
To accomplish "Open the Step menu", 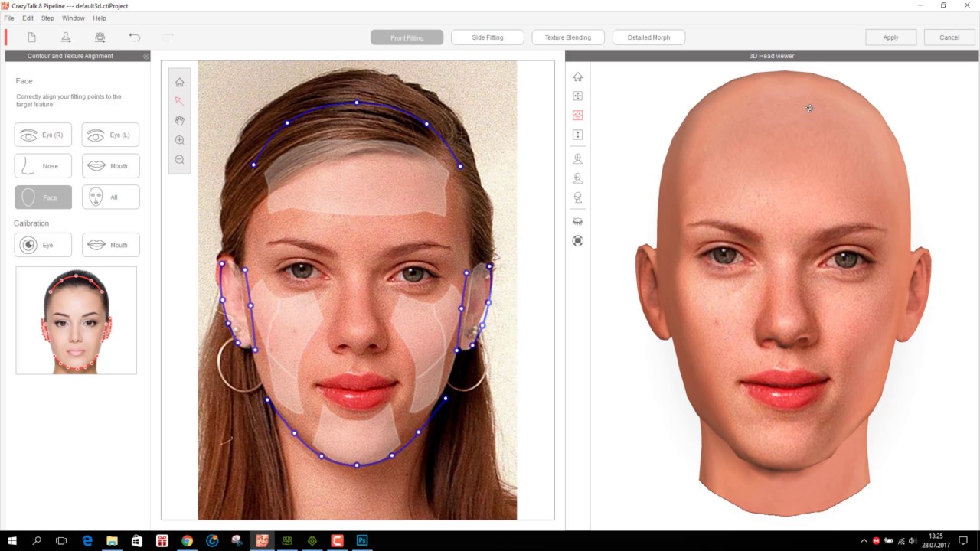I will tap(47, 18).
